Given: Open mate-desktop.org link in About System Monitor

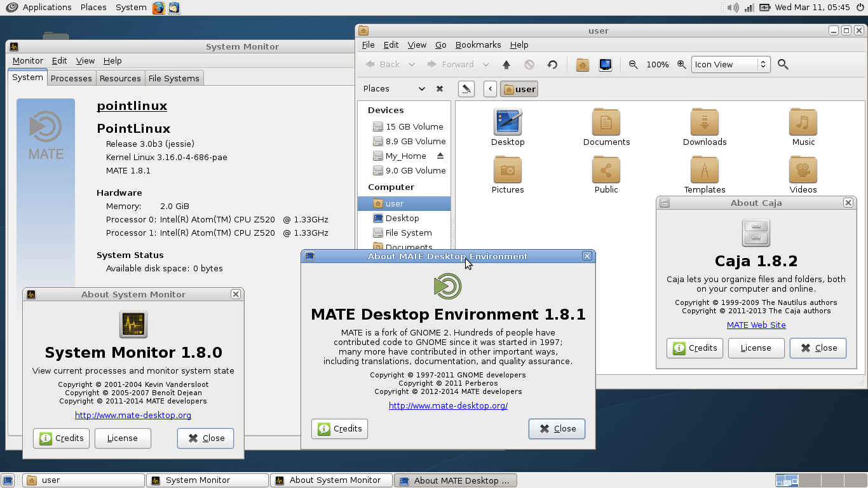Looking at the screenshot, I should point(133,415).
